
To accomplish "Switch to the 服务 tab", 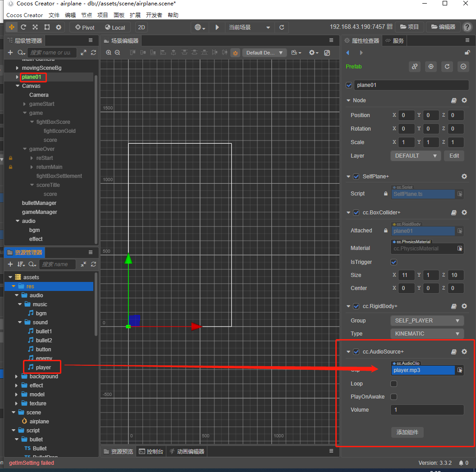I will (x=395, y=41).
